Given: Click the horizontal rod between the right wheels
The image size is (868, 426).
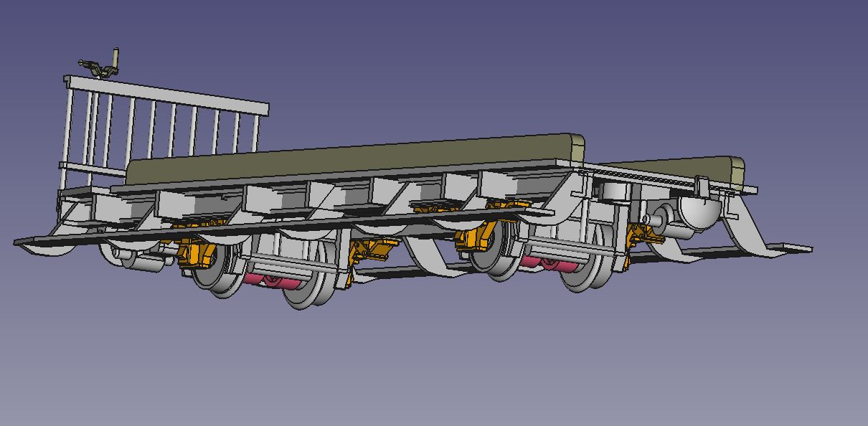Looking at the screenshot, I should [567, 249].
